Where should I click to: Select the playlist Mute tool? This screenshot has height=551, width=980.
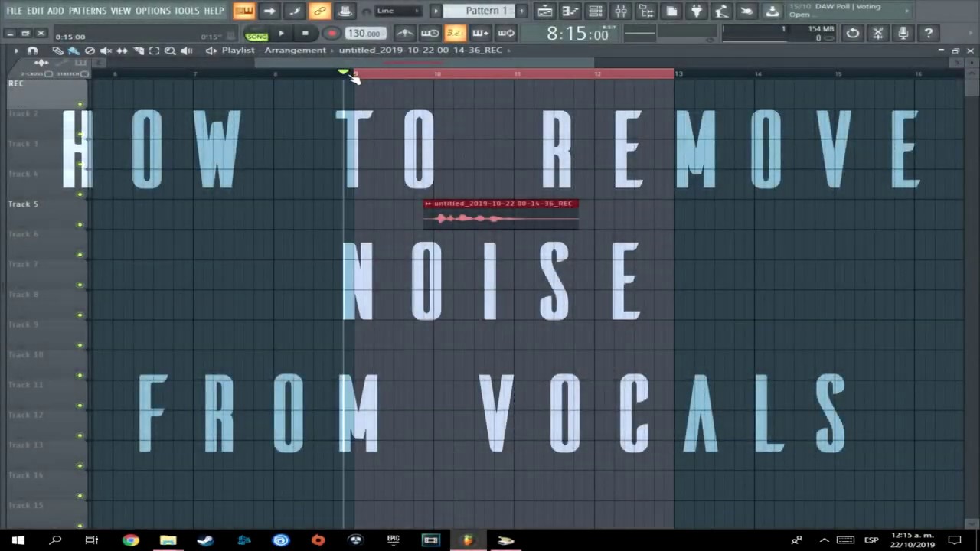click(106, 51)
